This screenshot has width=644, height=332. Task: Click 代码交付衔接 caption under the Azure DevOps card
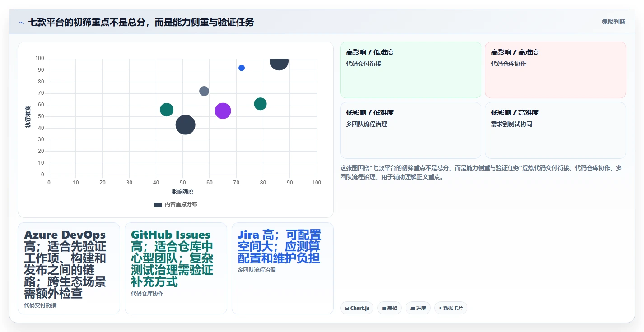40,305
